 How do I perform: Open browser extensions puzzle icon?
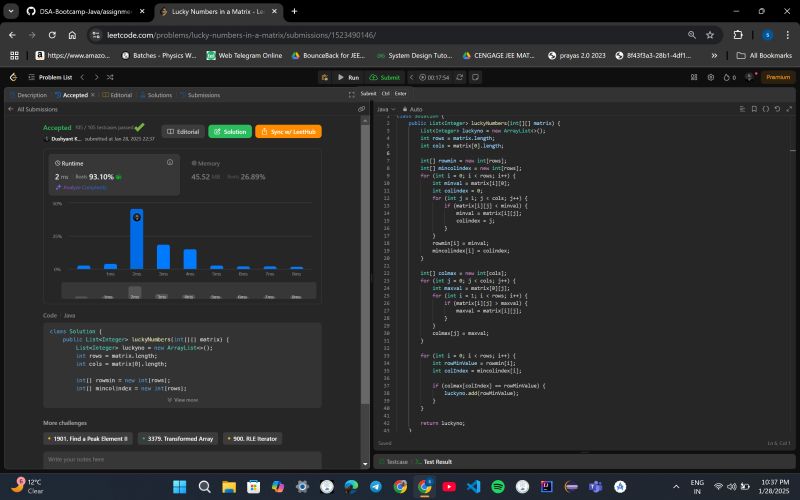(x=738, y=35)
